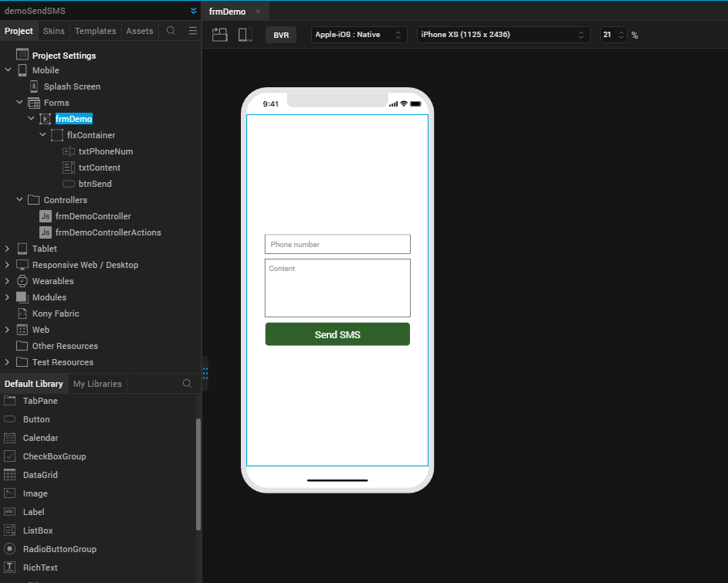Click the library list vertical scrollbar
Screen dimensions: 728x583
click(x=198, y=474)
